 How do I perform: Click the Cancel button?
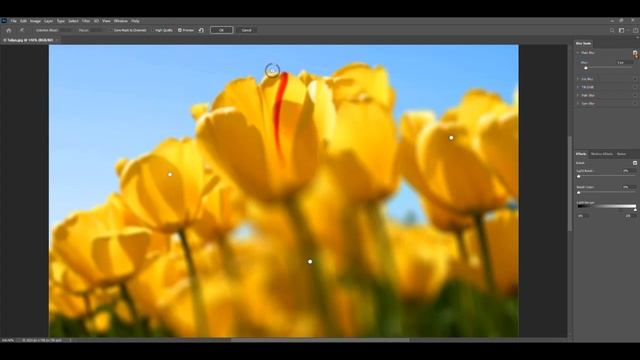(x=246, y=30)
